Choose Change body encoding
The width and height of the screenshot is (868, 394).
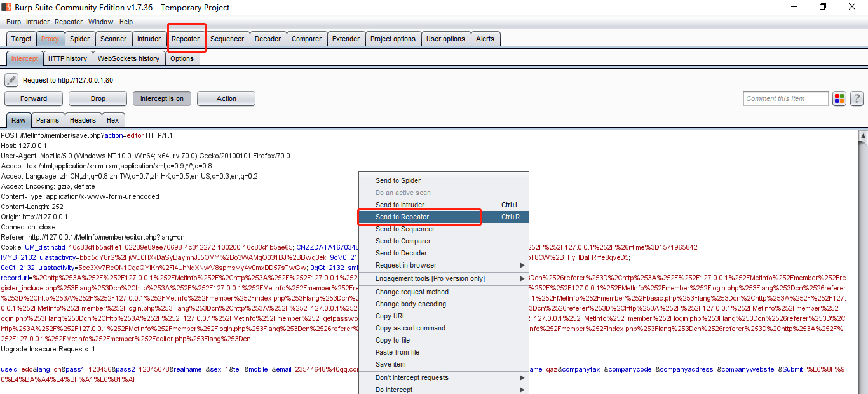(x=444, y=304)
